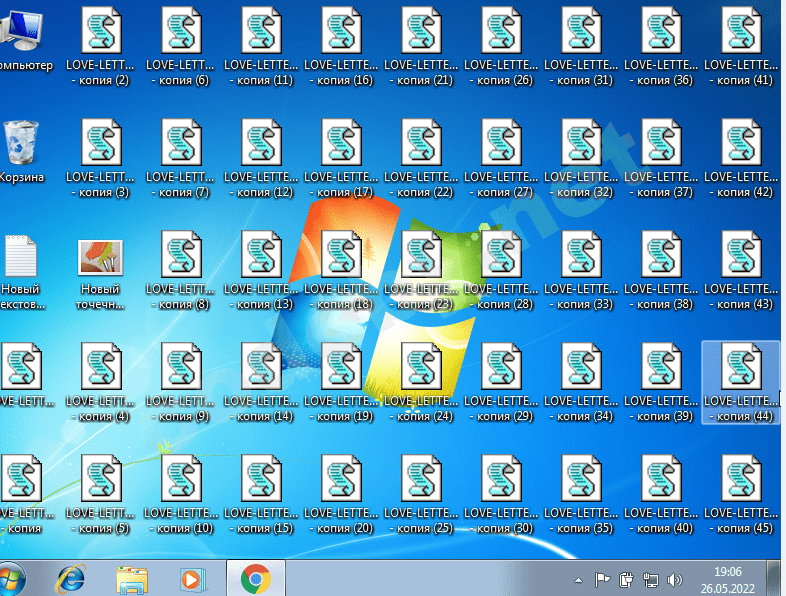This screenshot has width=786, height=596.
Task: Select LOVE-LETTER копия (23) file icon
Action: click(x=421, y=255)
